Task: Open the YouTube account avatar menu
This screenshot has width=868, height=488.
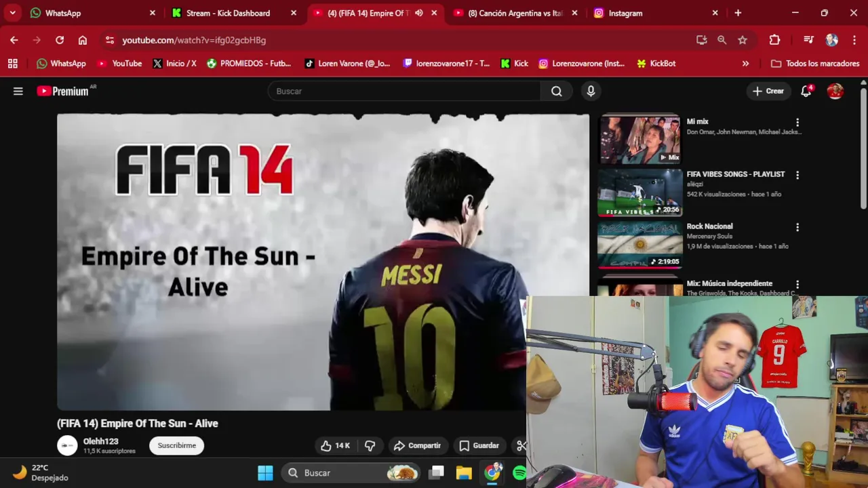Action: (835, 91)
